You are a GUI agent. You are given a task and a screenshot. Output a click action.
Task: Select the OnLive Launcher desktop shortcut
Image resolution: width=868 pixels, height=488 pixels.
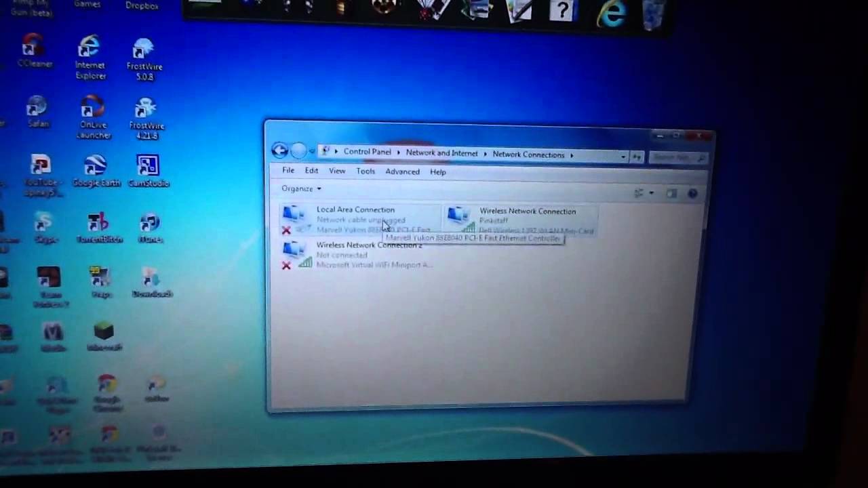tap(94, 118)
